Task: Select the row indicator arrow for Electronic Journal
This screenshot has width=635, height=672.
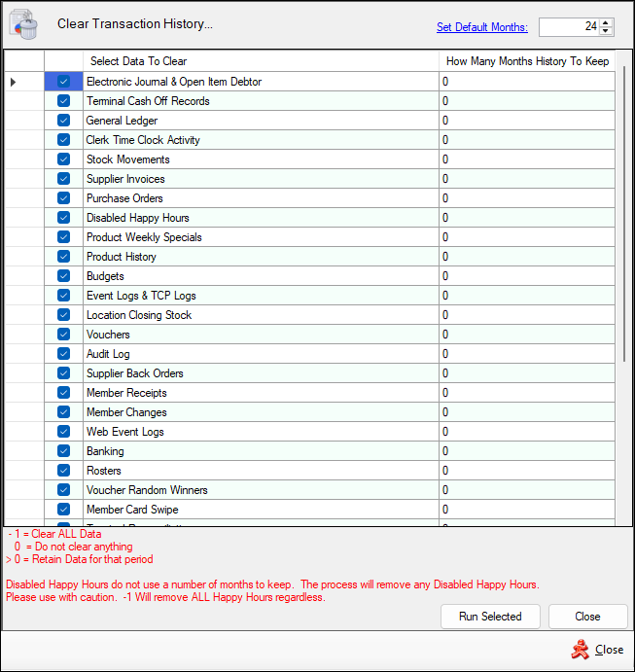Action: point(13,82)
